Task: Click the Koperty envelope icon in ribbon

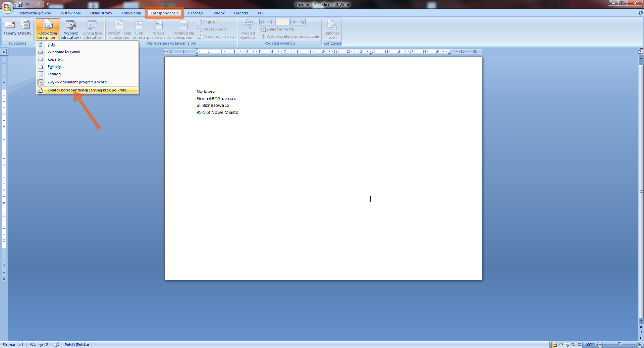Action: 10,25
